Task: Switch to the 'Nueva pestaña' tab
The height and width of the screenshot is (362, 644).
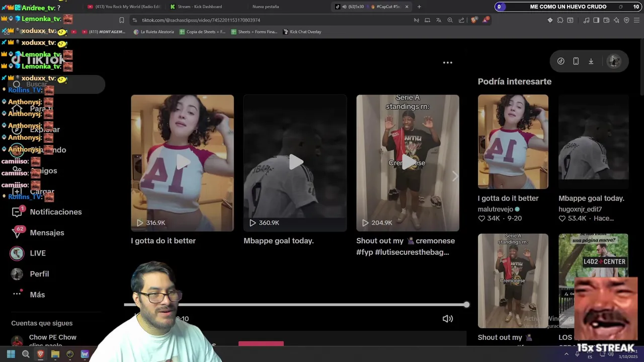Action: (x=266, y=7)
